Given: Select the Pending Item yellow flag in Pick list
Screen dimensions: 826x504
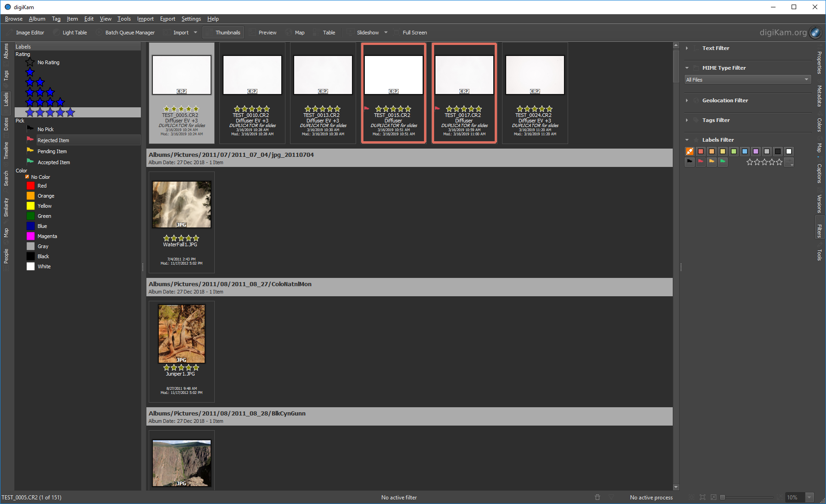Looking at the screenshot, I should coord(52,151).
